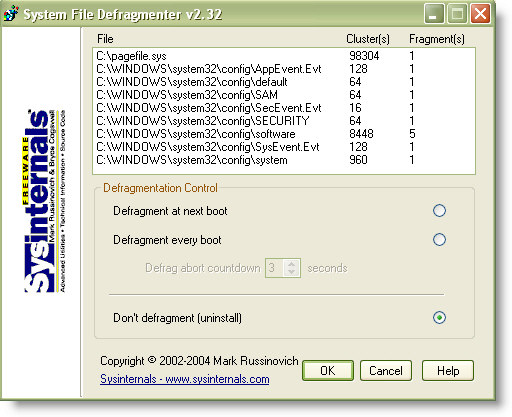Open the Sysinternals website link
The height and width of the screenshot is (417, 512).
[185, 379]
